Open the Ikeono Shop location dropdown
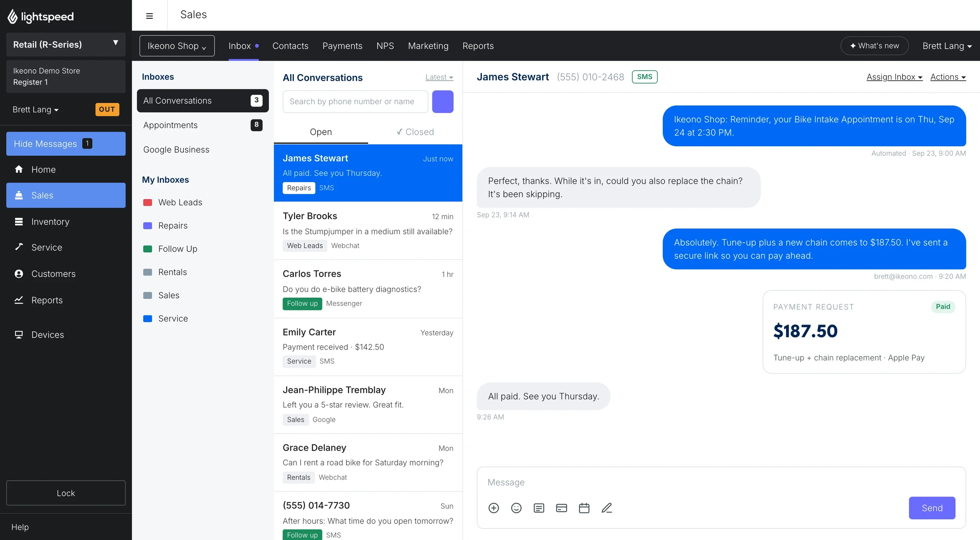The width and height of the screenshot is (980, 540). [177, 46]
